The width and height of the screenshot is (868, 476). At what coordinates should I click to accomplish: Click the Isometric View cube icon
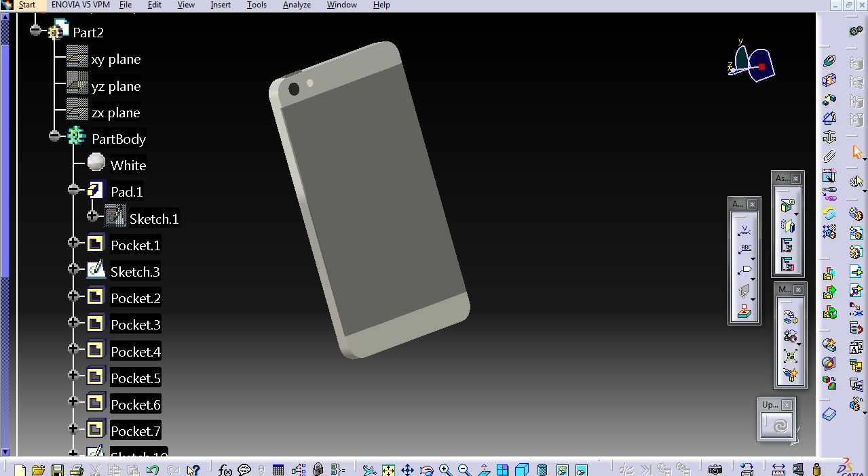coord(522,470)
